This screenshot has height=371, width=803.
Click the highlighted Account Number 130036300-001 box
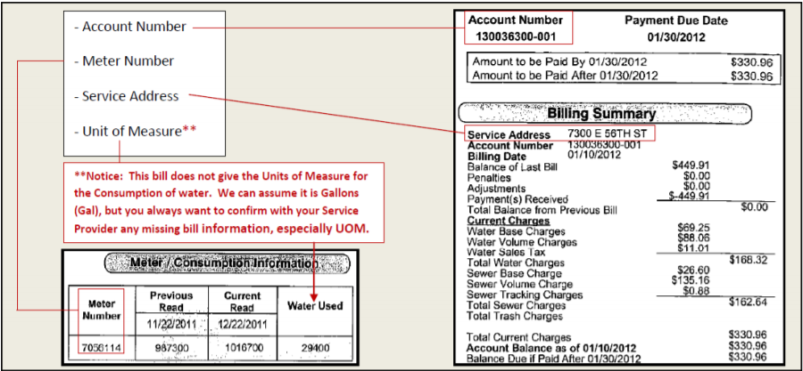tap(517, 28)
